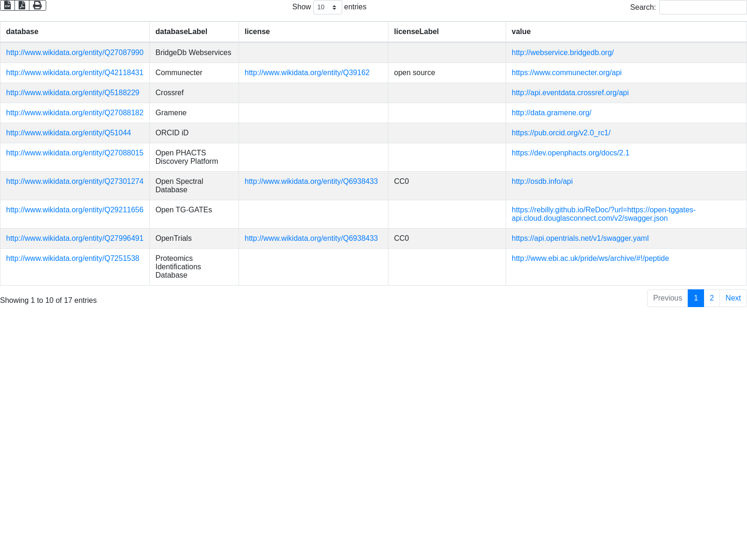Viewport: 747px width, 560px height.
Task: Select the OpenTrials label cell
Action: (x=194, y=238)
